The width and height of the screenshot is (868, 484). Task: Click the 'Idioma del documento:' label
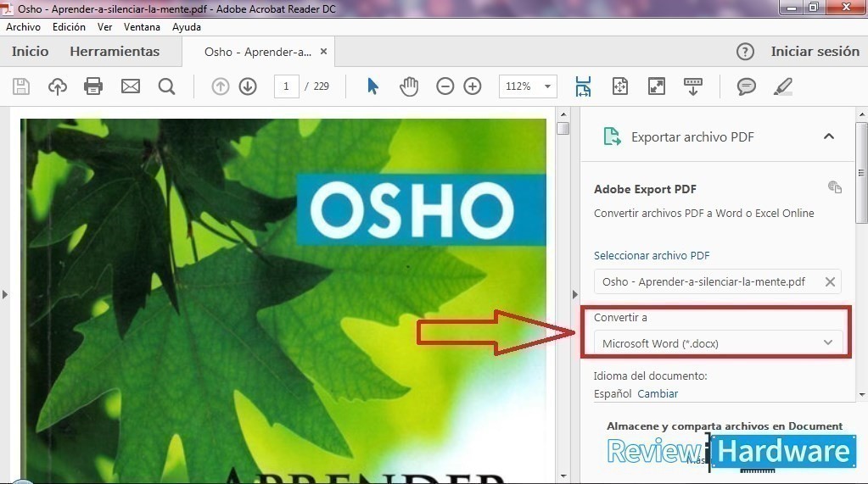coord(651,376)
